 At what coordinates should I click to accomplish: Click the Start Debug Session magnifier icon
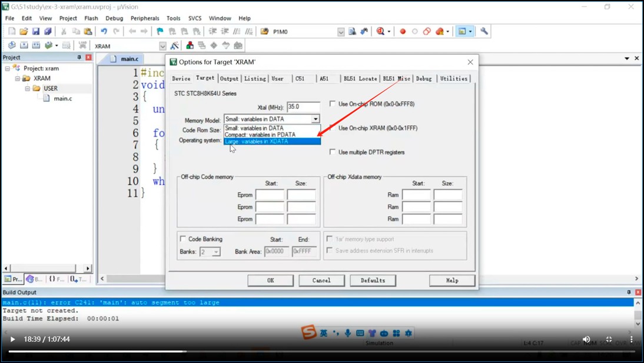pos(380,32)
